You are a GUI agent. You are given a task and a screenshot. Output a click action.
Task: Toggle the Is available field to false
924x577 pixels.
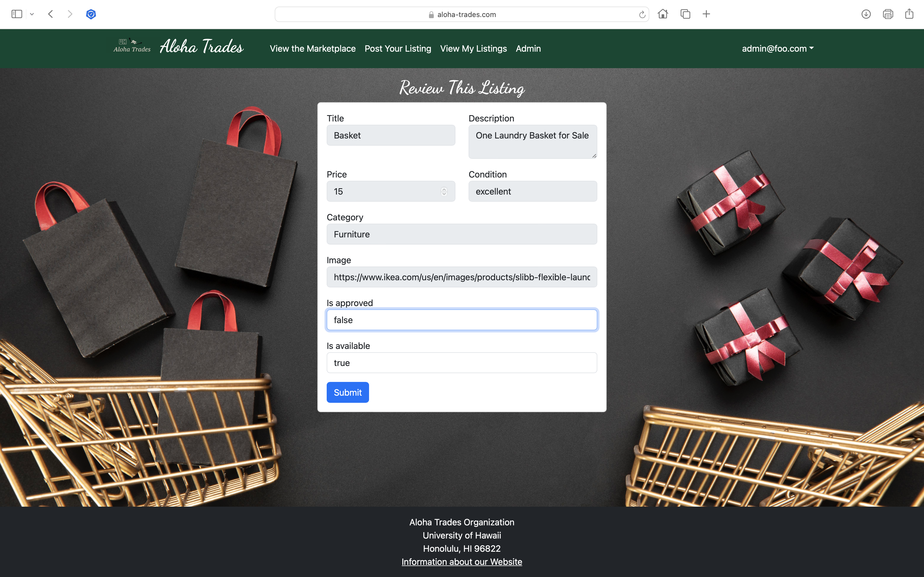point(462,362)
